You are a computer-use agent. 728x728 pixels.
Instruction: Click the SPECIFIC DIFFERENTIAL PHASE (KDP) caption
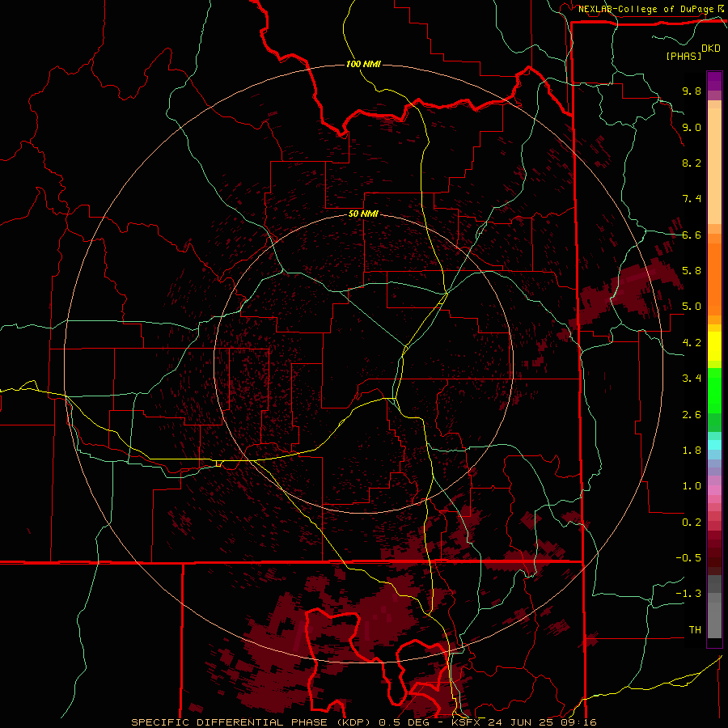253,722
